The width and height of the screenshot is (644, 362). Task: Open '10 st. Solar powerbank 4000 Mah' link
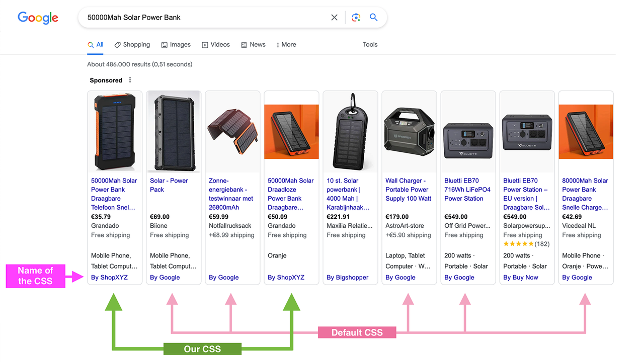[348, 194]
